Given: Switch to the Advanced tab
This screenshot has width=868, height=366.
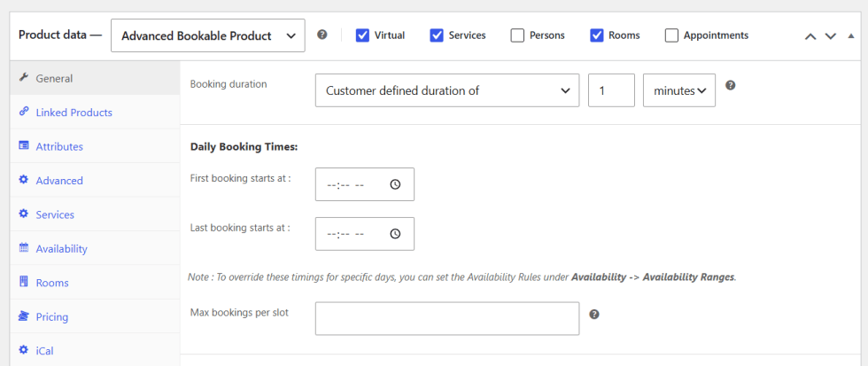Looking at the screenshot, I should tap(95, 180).
